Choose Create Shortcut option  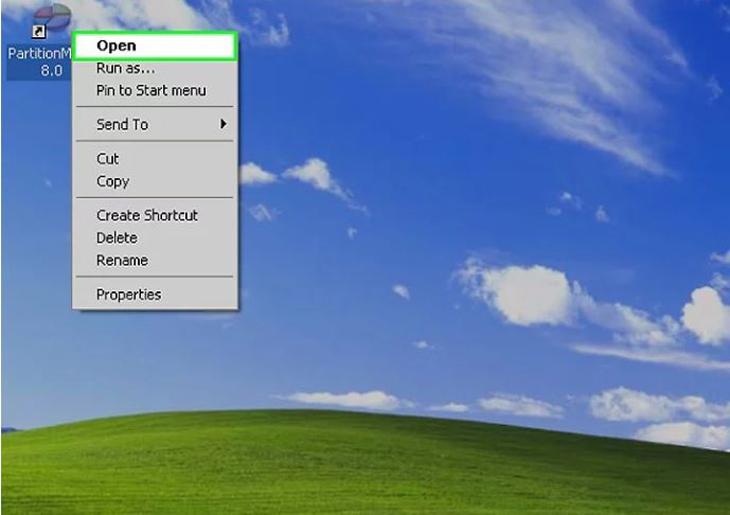click(x=155, y=215)
